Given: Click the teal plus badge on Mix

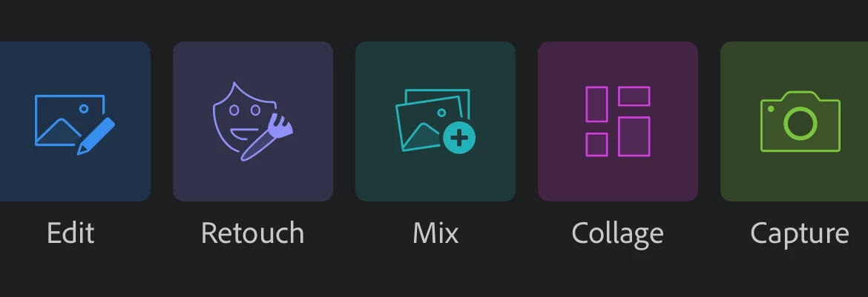Looking at the screenshot, I should tap(459, 138).
